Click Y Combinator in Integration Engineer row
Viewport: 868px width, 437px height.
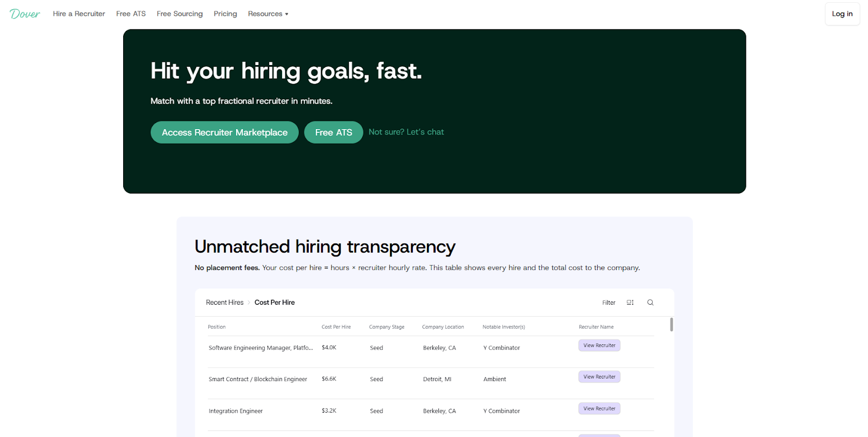click(x=502, y=412)
